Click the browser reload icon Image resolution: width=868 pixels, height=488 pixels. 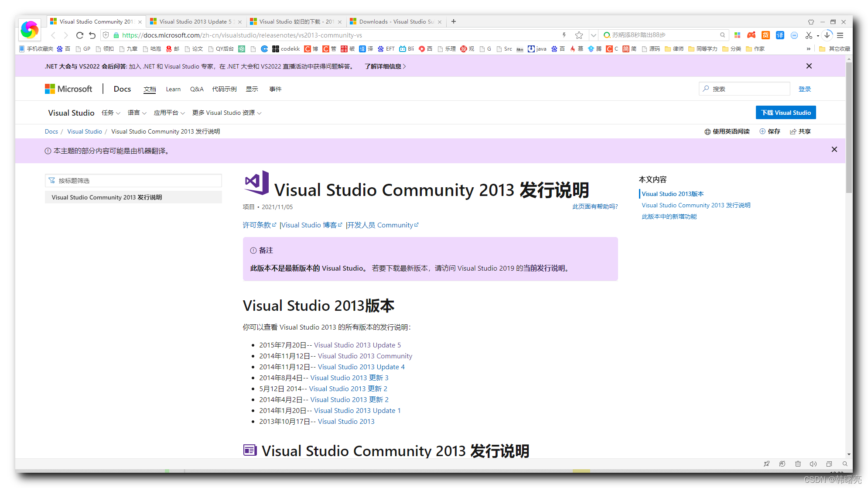point(79,35)
